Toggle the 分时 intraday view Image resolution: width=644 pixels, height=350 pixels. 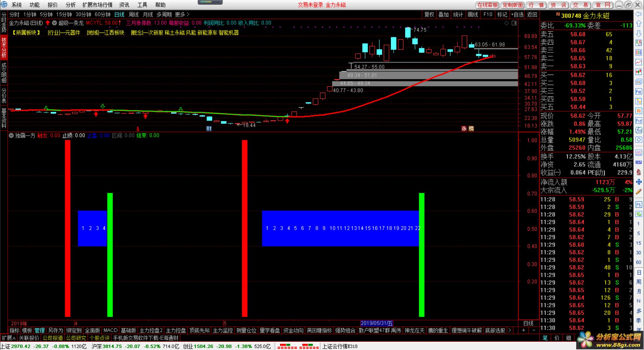pyautogui.click(x=14, y=14)
